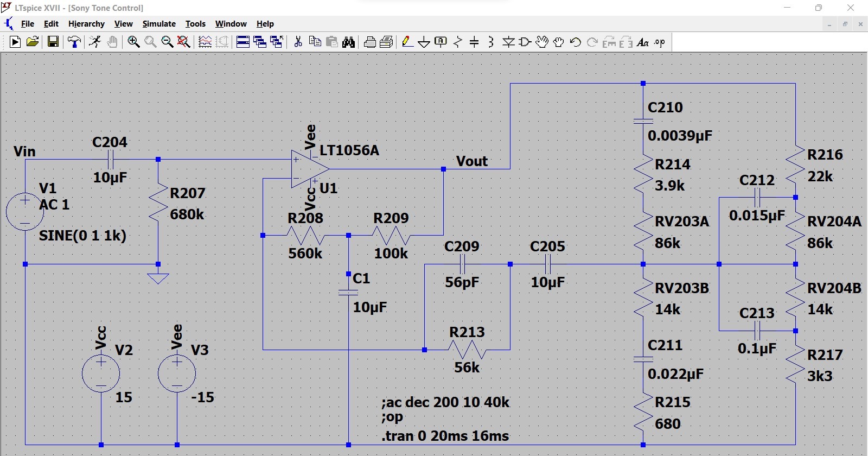This screenshot has height=456, width=868.
Task: Select the R213 resistor symbol
Action: coord(467,350)
